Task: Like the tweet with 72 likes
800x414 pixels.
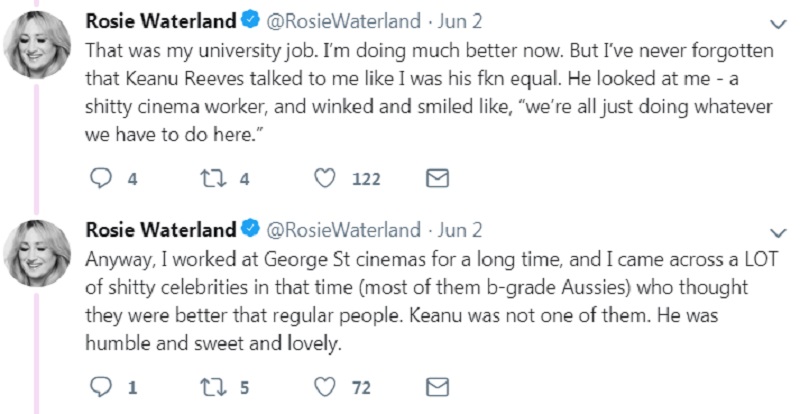Action: point(325,386)
